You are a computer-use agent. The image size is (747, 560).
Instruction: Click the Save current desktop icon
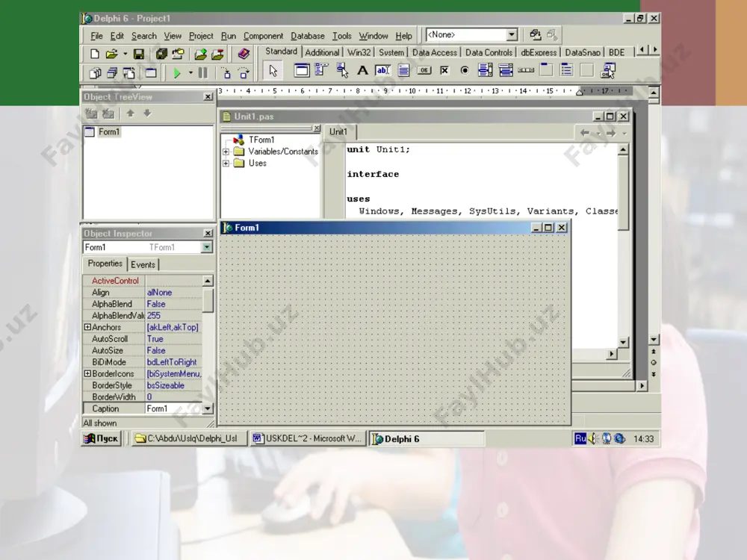535,35
